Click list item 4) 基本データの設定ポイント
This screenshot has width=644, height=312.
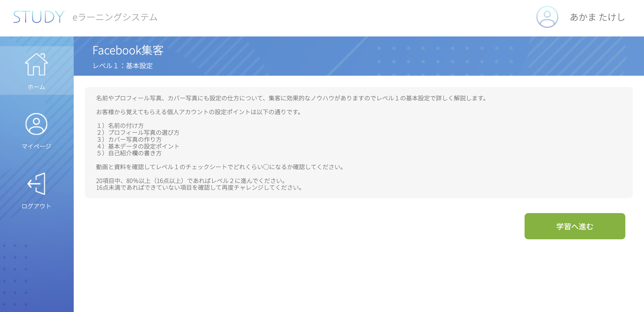coord(138,146)
